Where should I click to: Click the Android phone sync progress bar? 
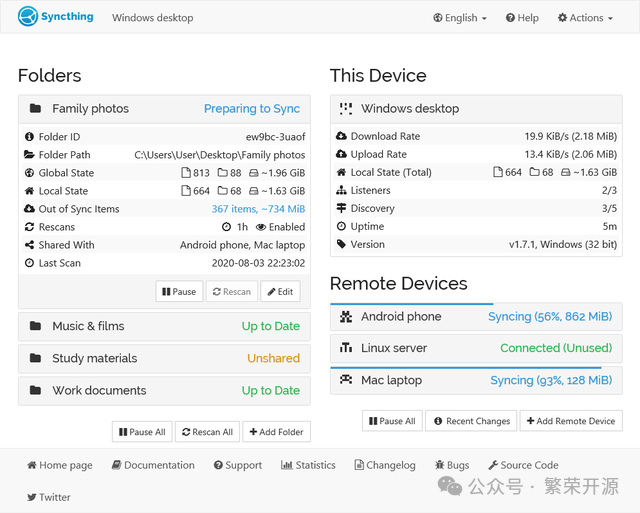411,304
